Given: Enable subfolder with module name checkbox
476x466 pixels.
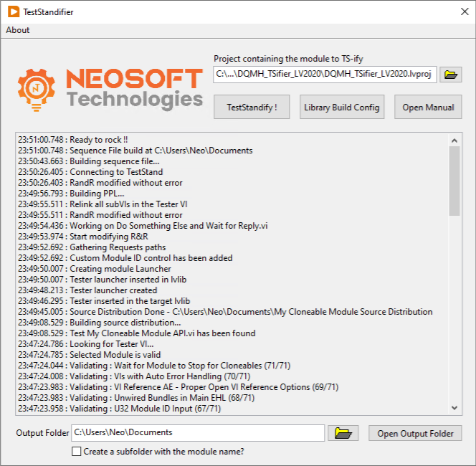Looking at the screenshot, I should [77, 452].
